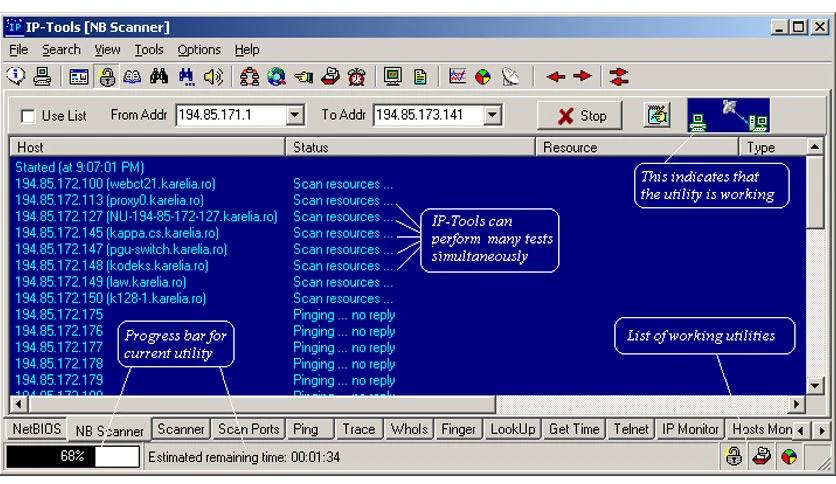Click the red right arrow toolbar icon
This screenshot has width=836, height=484.
coord(582,76)
